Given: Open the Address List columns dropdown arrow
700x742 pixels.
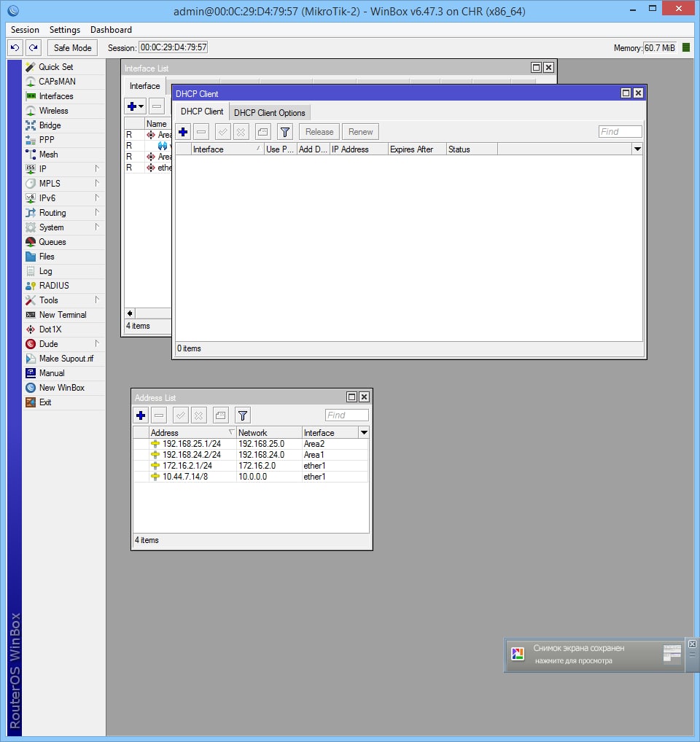Looking at the screenshot, I should point(364,432).
